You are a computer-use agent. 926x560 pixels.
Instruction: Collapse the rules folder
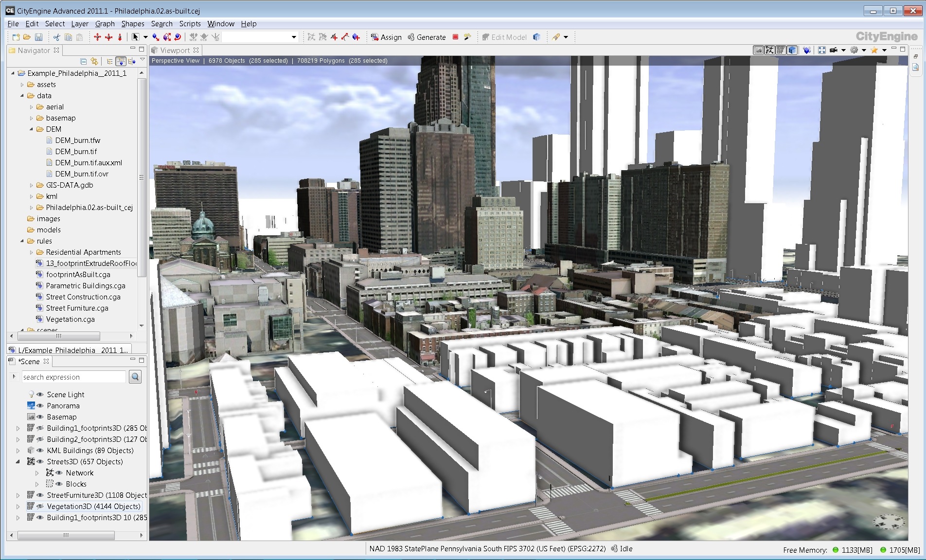point(22,241)
